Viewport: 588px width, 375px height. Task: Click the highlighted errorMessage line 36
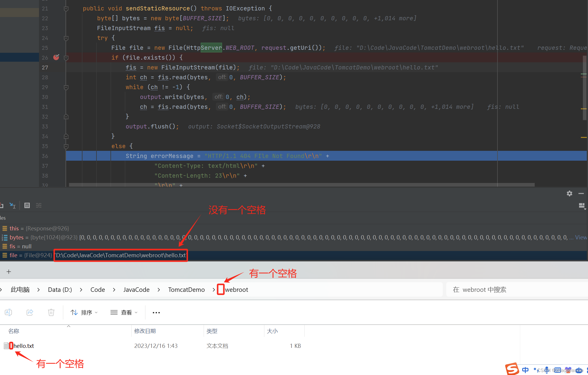pos(326,156)
